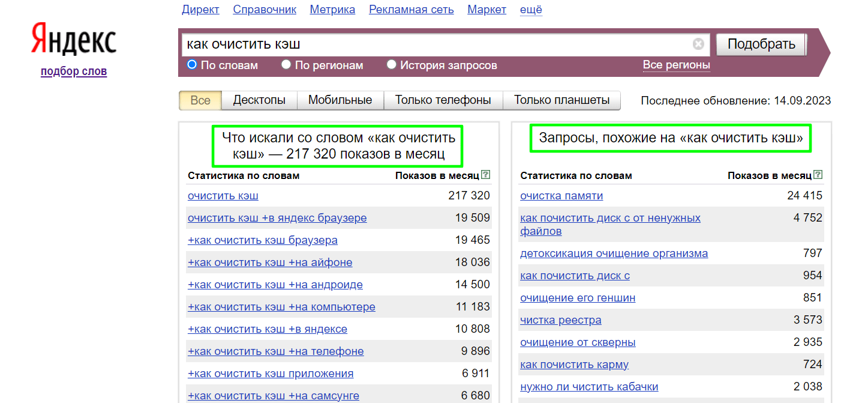Click the 2 038 impressions value

click(x=808, y=387)
